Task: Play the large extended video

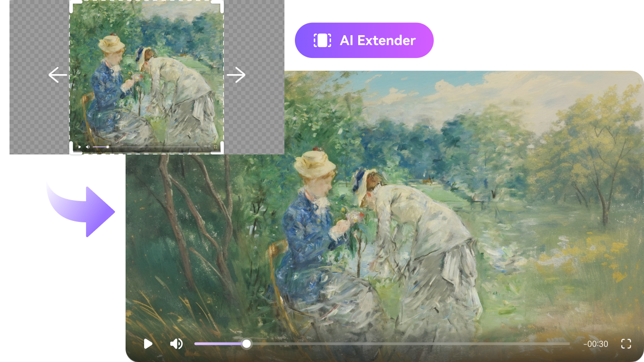Action: pos(148,343)
